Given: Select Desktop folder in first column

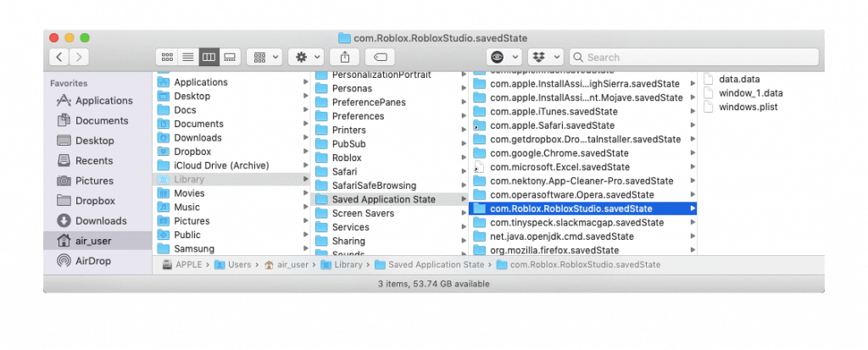Looking at the screenshot, I should coord(232,96).
